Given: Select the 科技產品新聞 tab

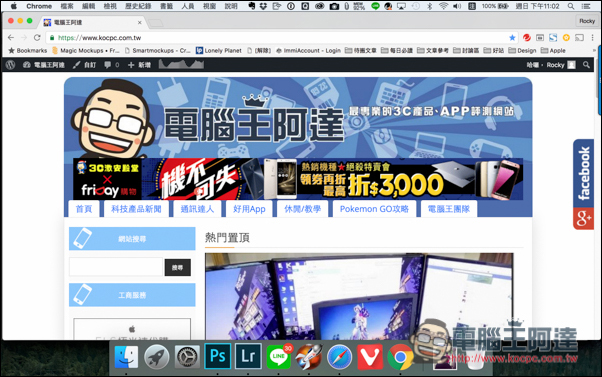Looking at the screenshot, I should tap(136, 209).
